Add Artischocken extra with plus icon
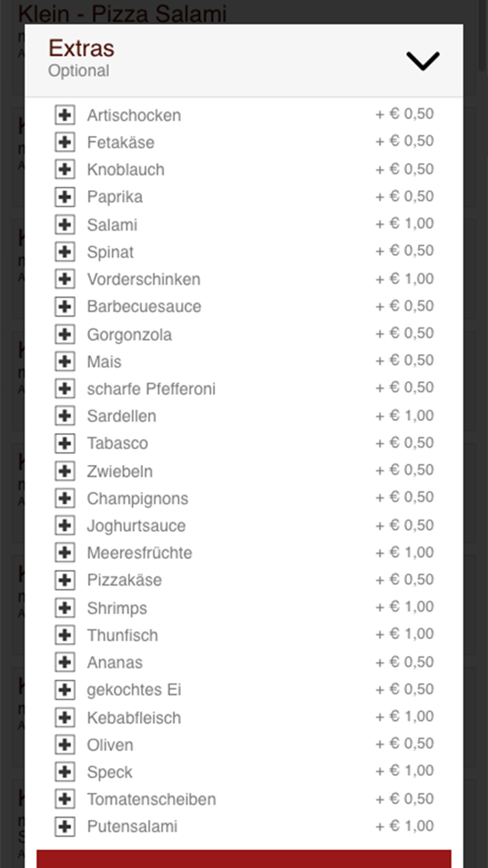The image size is (488, 868). (x=65, y=115)
